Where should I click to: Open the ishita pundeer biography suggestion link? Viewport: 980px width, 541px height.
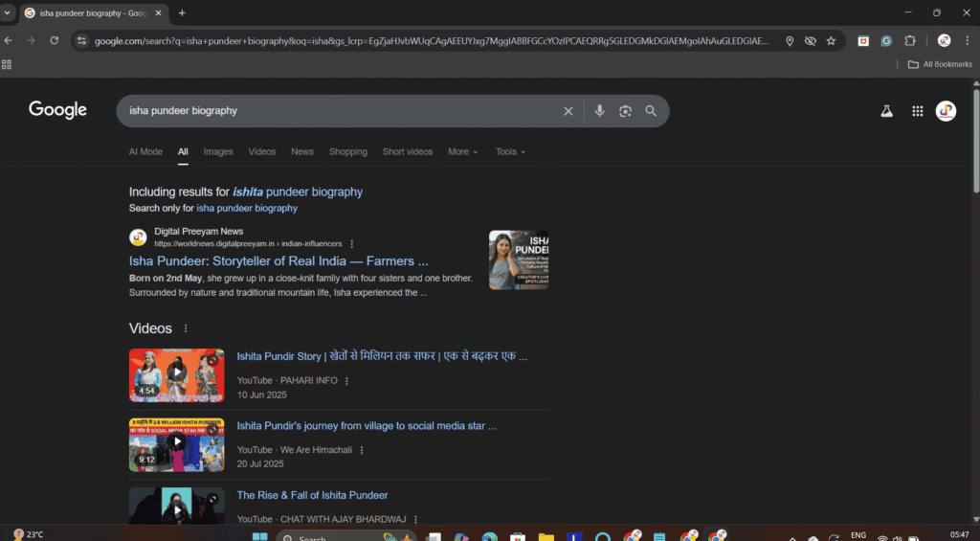tap(298, 192)
